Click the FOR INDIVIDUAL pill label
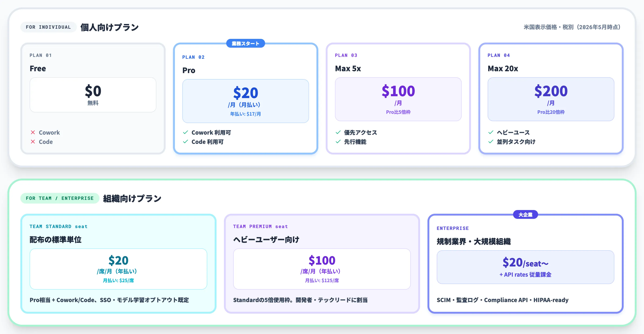This screenshot has width=644, height=334. point(48,27)
